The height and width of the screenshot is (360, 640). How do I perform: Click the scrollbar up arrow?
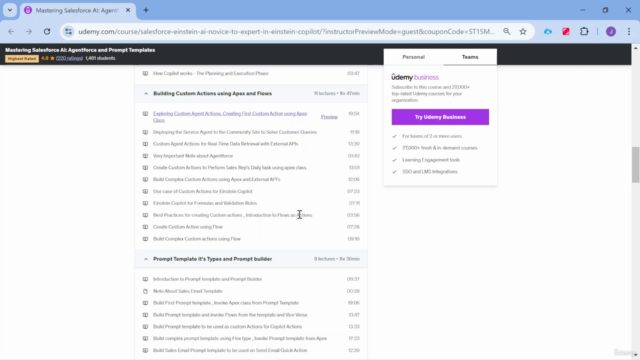(635, 48)
